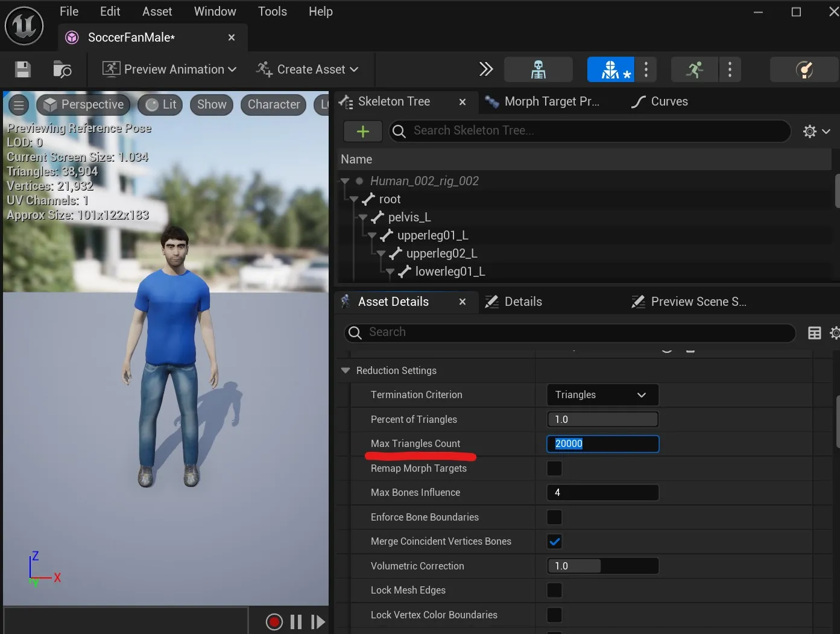The width and height of the screenshot is (840, 634).
Task: Enable Lock Mesh Edges
Action: click(554, 590)
